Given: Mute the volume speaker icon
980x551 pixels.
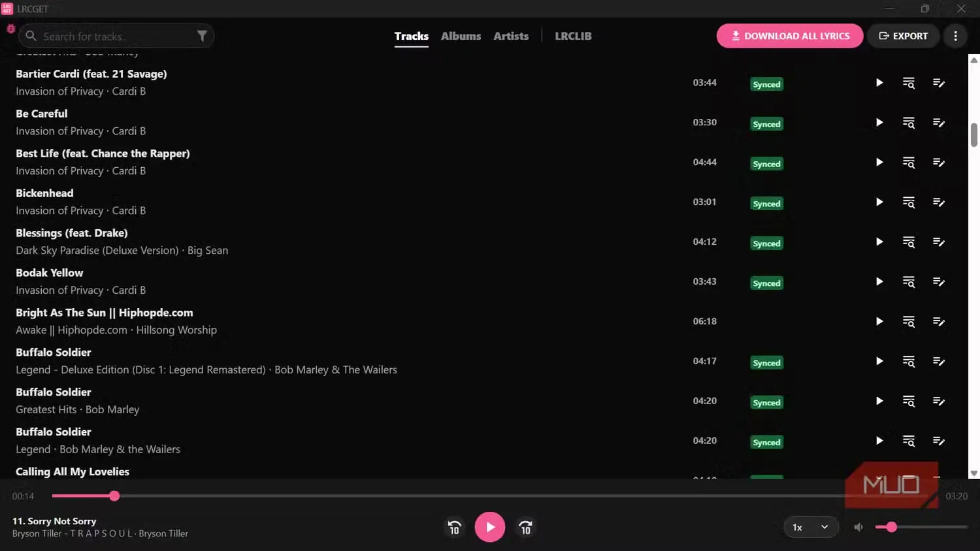Looking at the screenshot, I should point(858,527).
